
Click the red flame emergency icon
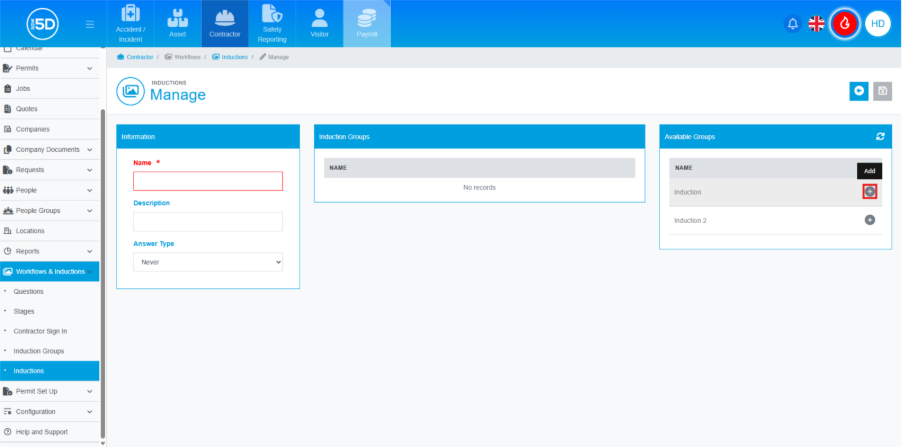pyautogui.click(x=845, y=23)
